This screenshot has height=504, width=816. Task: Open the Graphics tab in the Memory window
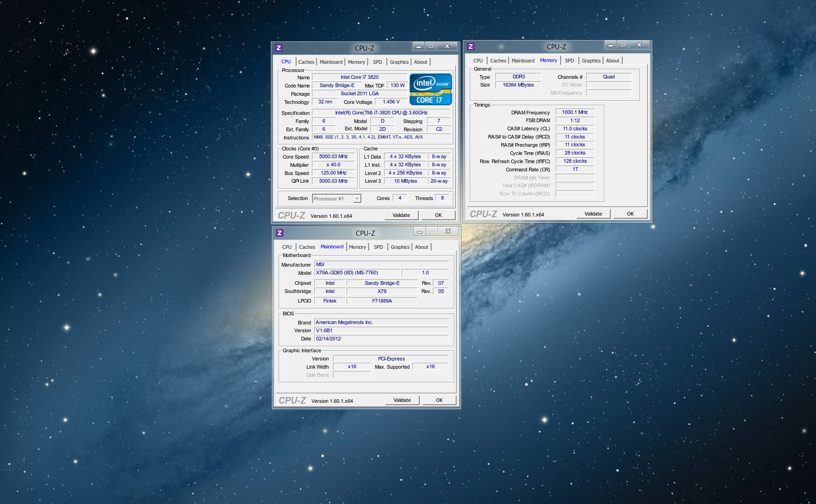pos(591,61)
